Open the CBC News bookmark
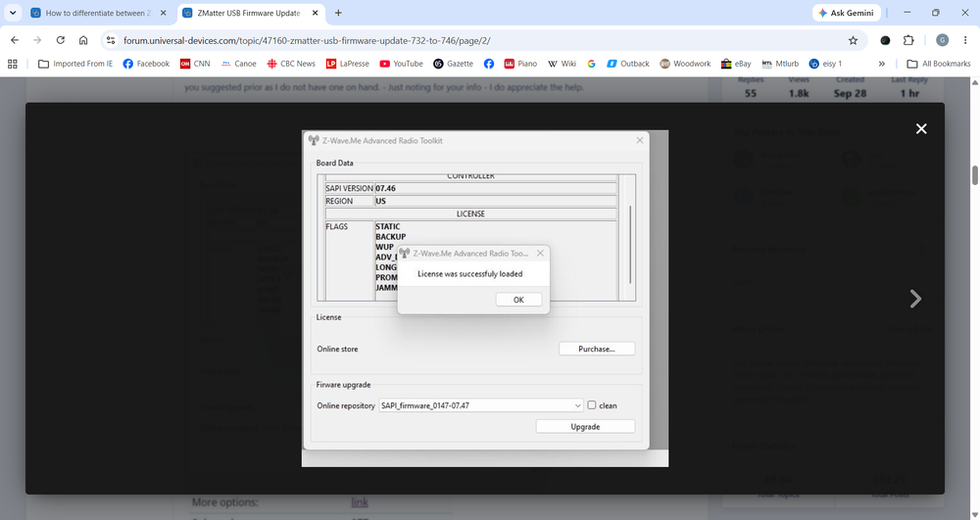 point(291,64)
